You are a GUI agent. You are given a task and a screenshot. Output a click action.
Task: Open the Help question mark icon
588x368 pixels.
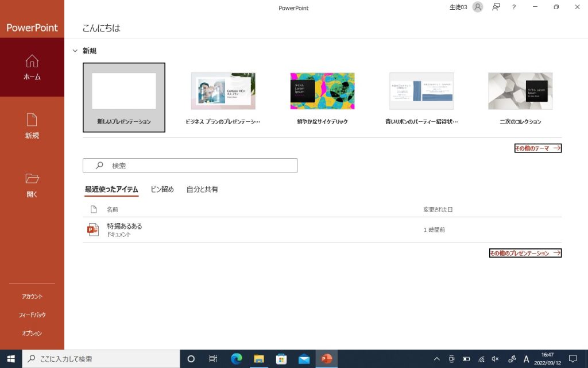point(514,7)
